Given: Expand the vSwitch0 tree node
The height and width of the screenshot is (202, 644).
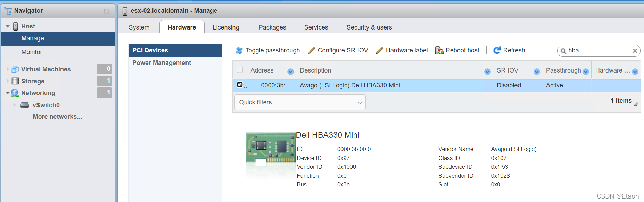Looking at the screenshot, I should (x=14, y=105).
